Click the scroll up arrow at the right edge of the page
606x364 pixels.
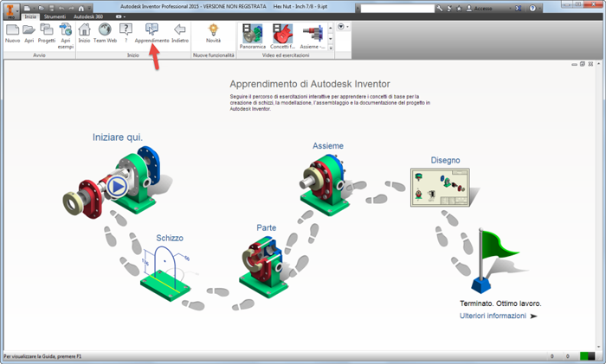599,64
